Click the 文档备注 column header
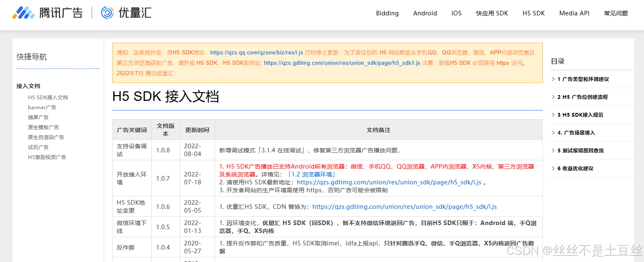The width and height of the screenshot is (644, 262). pos(379,130)
